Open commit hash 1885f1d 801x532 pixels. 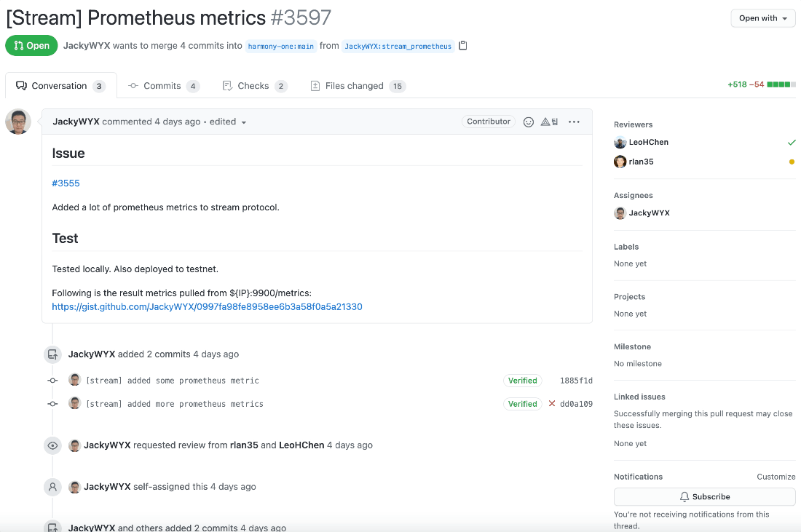(576, 381)
